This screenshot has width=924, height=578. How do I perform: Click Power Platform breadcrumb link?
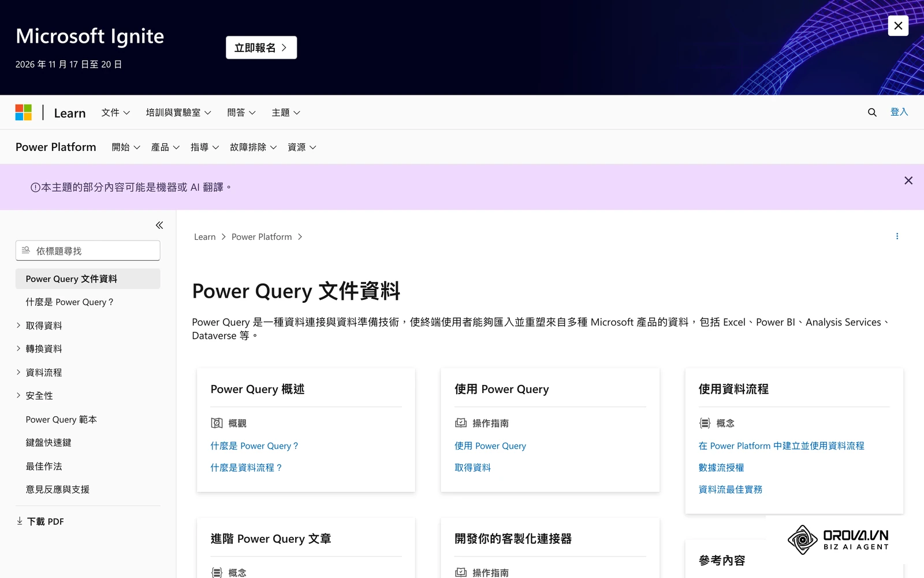pos(262,237)
